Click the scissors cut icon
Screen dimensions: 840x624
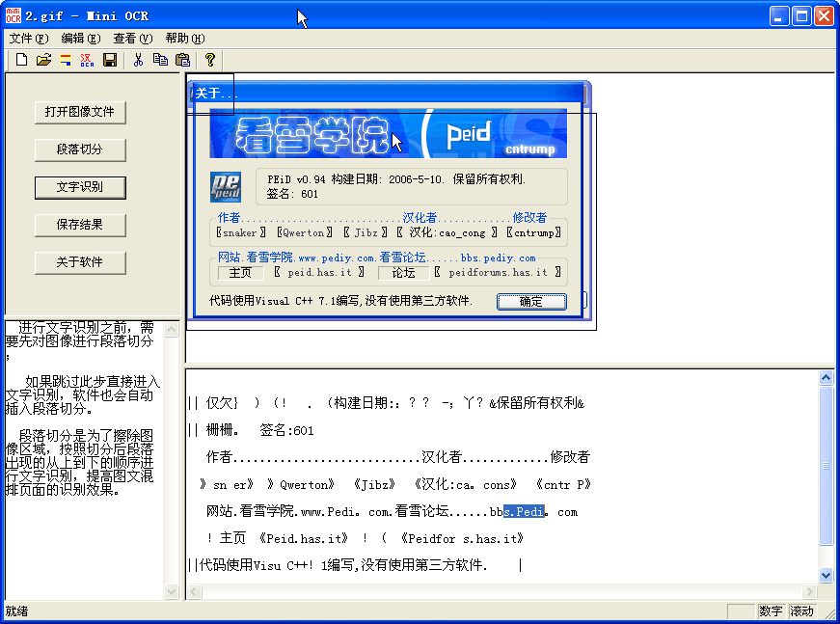coord(138,60)
